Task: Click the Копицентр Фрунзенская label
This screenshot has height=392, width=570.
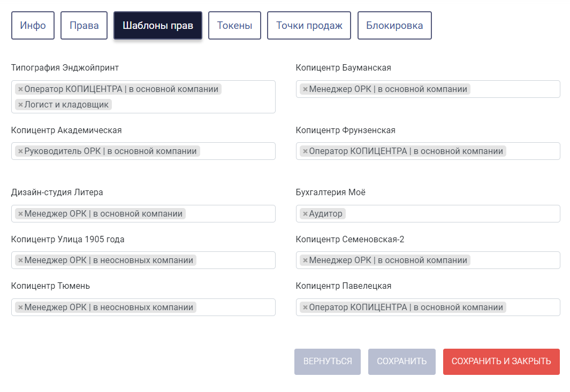Action: (345, 130)
